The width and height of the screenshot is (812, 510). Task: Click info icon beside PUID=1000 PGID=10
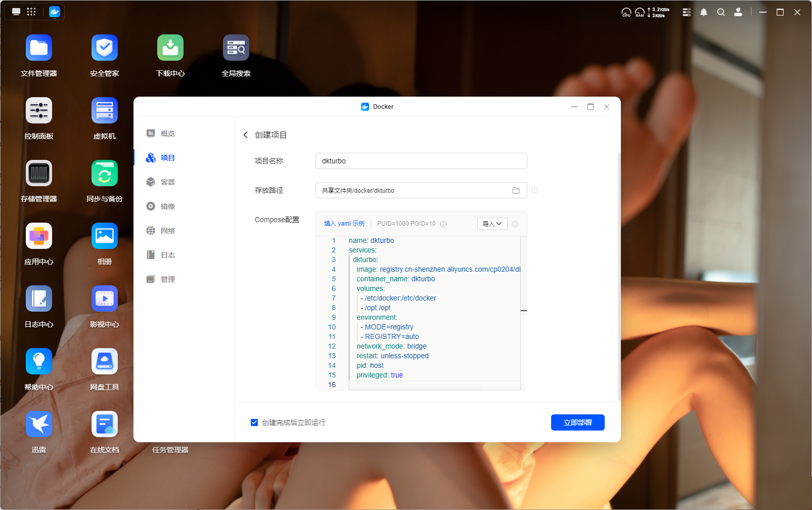443,224
